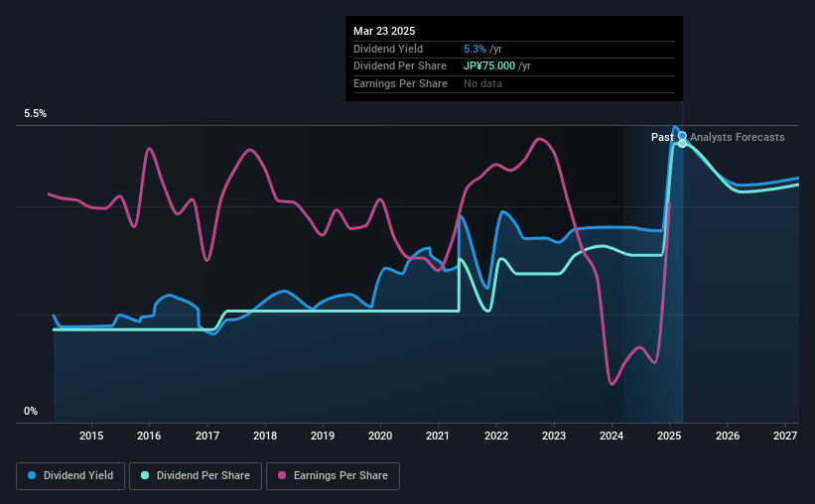Click the 2022 x-axis label
815x504 pixels.
496,436
